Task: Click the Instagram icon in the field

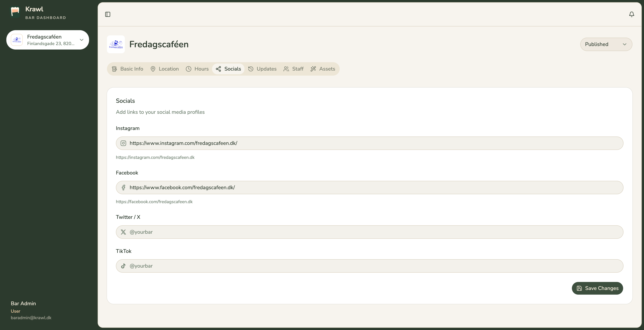Action: (123, 143)
